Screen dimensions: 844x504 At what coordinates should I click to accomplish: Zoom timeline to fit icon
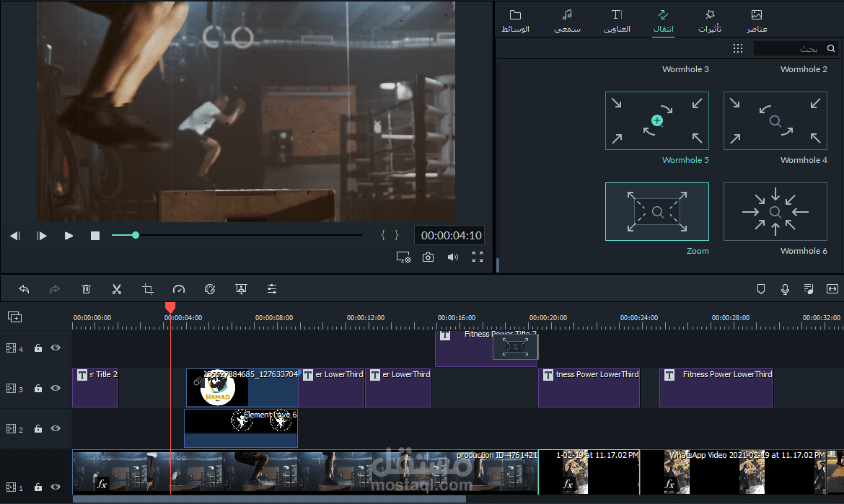click(x=832, y=289)
